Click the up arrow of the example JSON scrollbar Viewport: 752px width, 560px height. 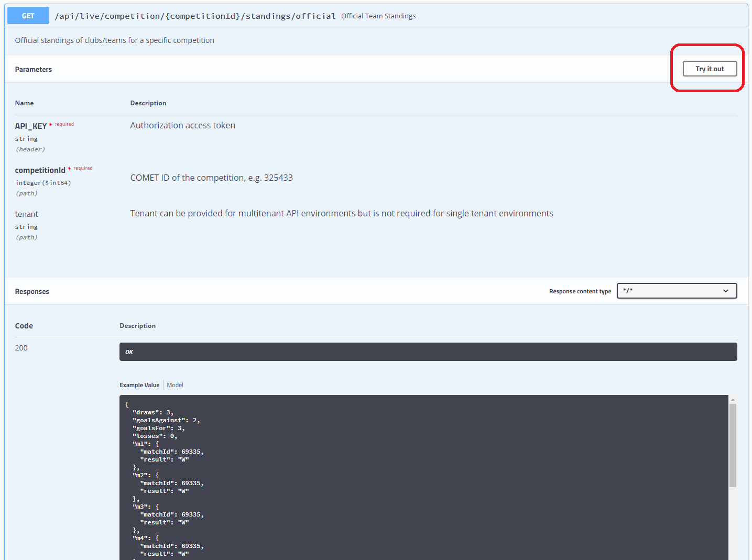733,400
